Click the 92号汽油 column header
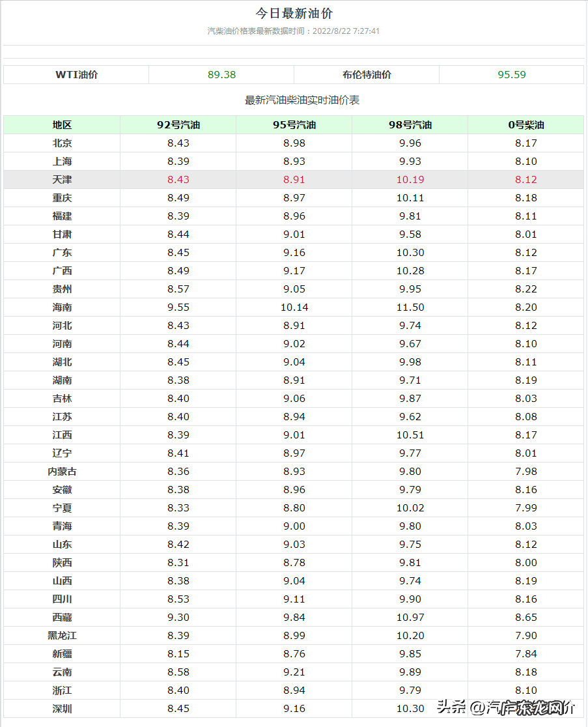 178,125
